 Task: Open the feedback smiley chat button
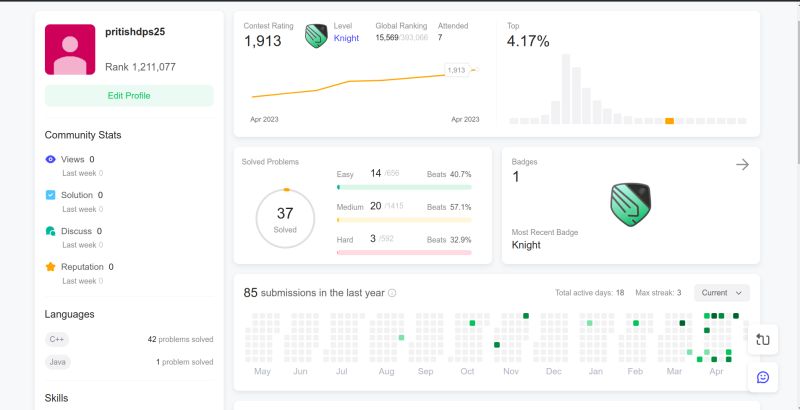763,377
